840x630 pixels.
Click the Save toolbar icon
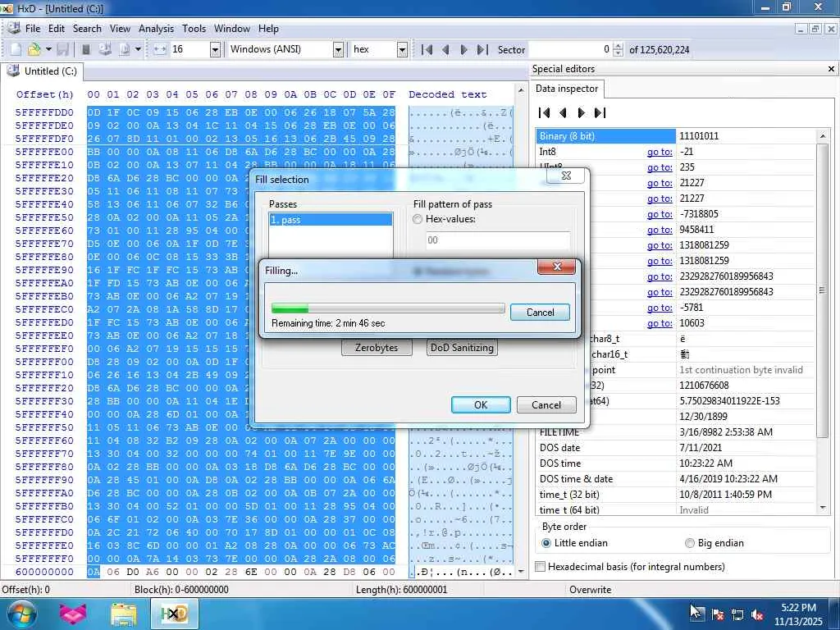62,49
